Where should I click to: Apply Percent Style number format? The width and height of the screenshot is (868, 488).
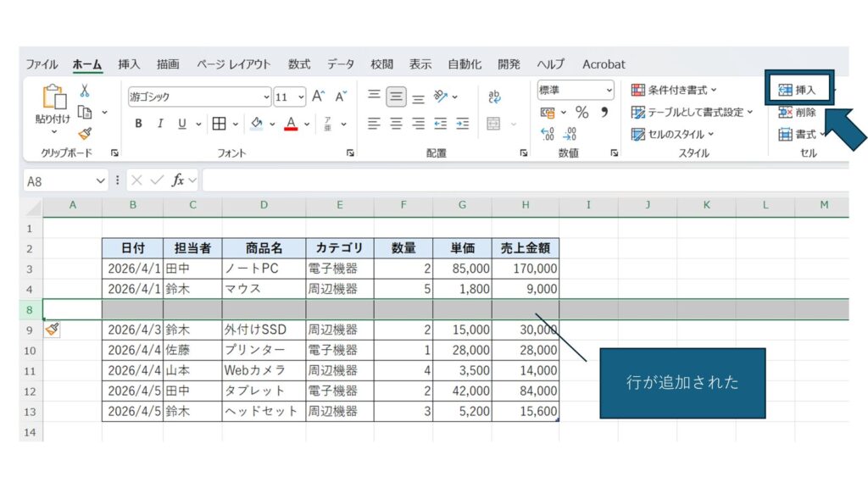(x=581, y=112)
